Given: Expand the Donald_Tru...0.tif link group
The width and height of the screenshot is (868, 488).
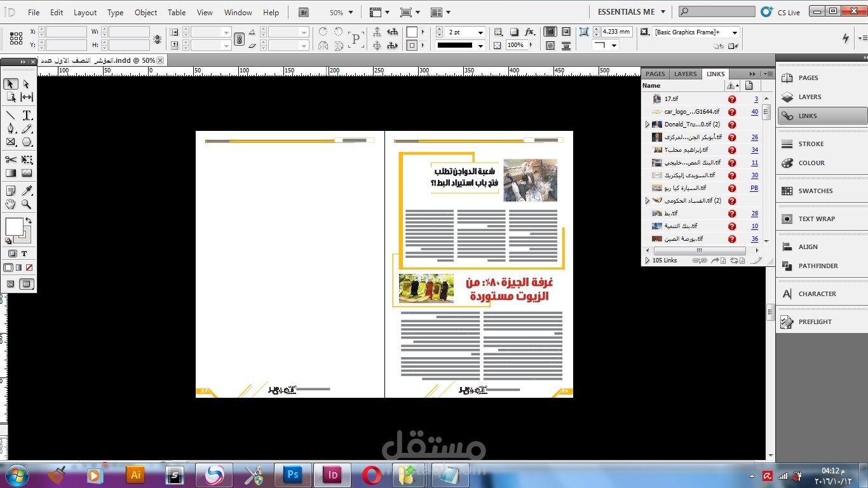Looking at the screenshot, I should (x=648, y=125).
